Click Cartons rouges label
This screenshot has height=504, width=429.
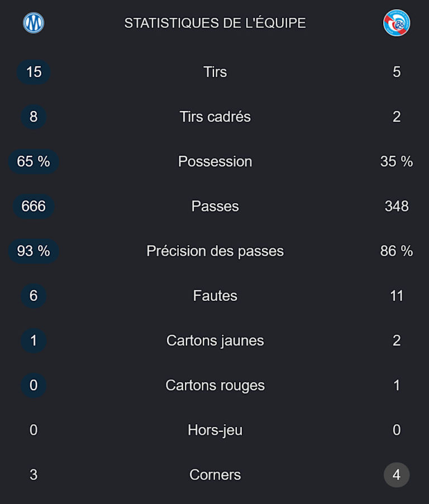(x=215, y=385)
